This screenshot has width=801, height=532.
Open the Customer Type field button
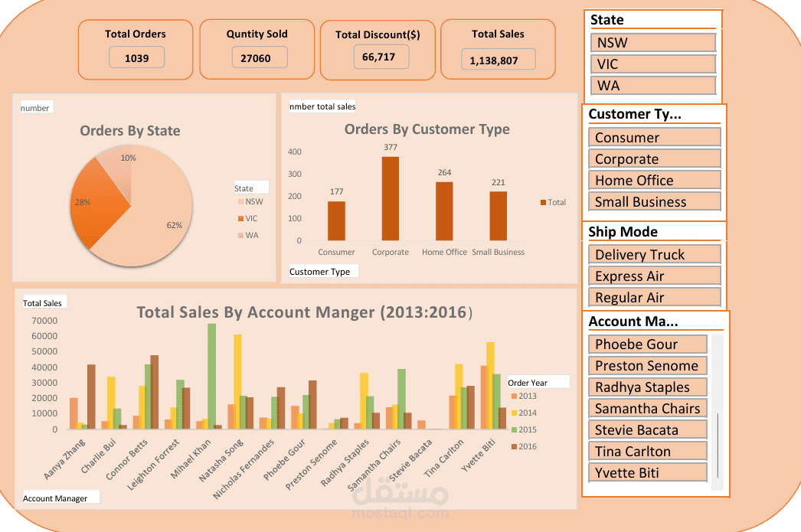323,271
